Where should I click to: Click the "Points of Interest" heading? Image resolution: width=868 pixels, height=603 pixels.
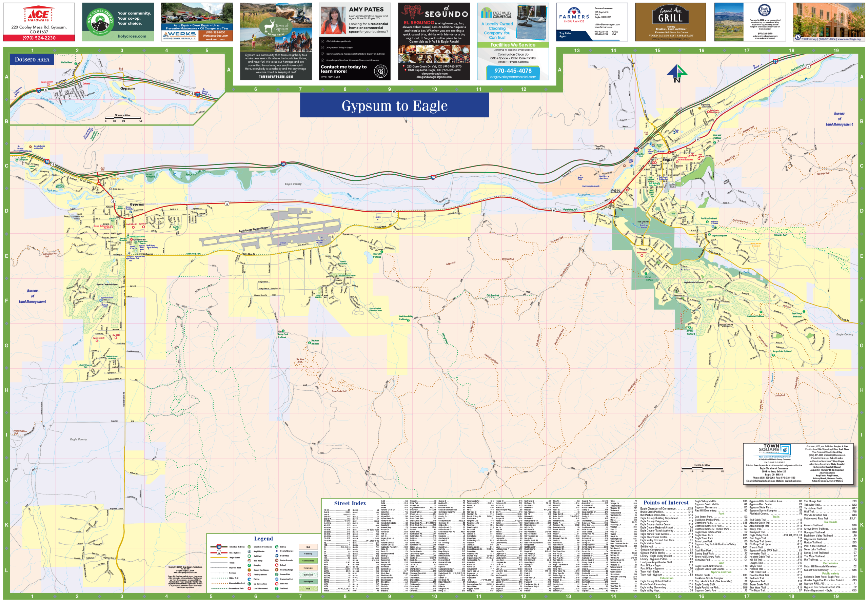pos(666,503)
